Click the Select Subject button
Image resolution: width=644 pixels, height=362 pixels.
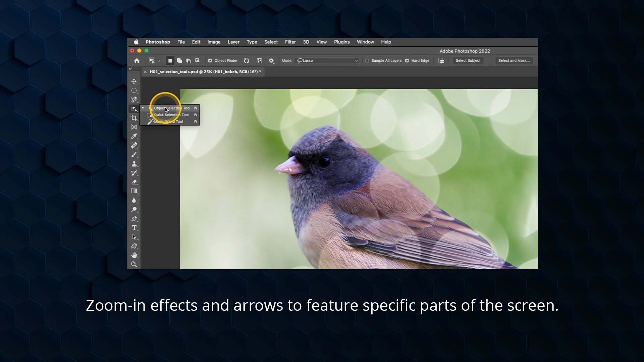click(x=468, y=61)
